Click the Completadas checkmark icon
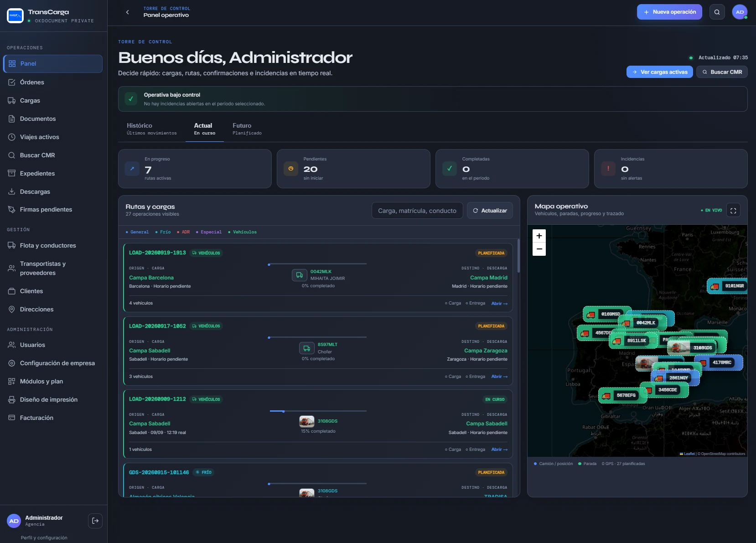Screen dimensions: 756x543 click(x=450, y=169)
